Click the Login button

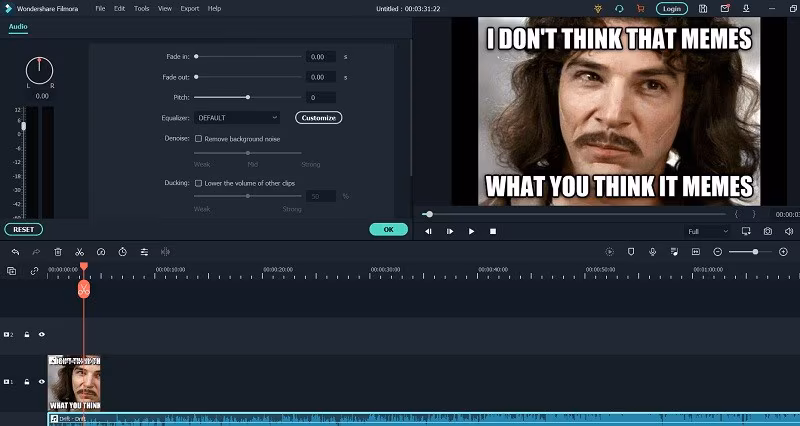pos(671,9)
